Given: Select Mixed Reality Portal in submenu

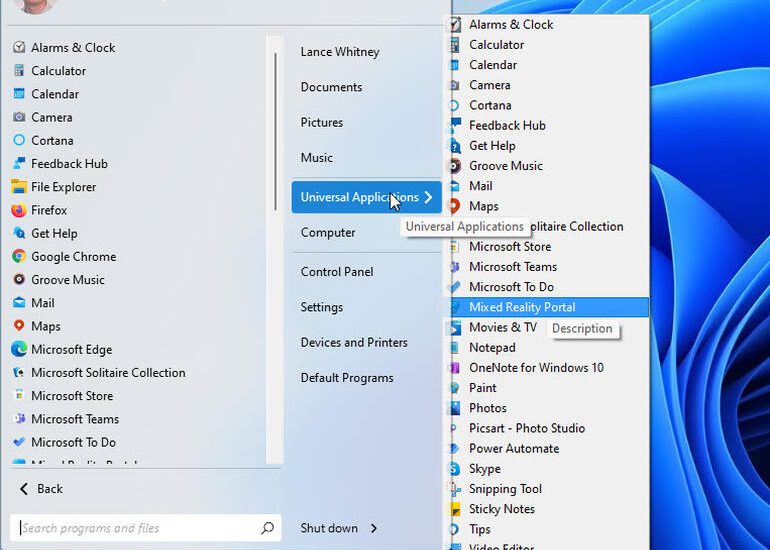Looking at the screenshot, I should [x=548, y=307].
